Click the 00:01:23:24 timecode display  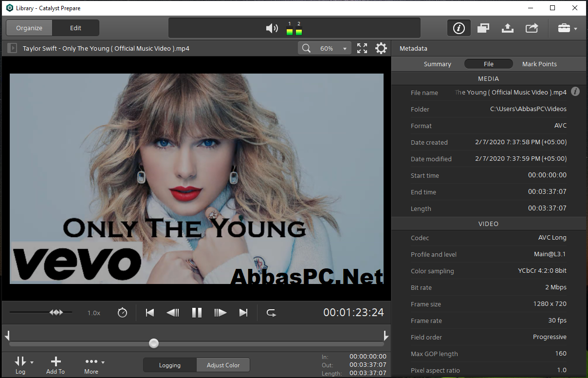(354, 313)
